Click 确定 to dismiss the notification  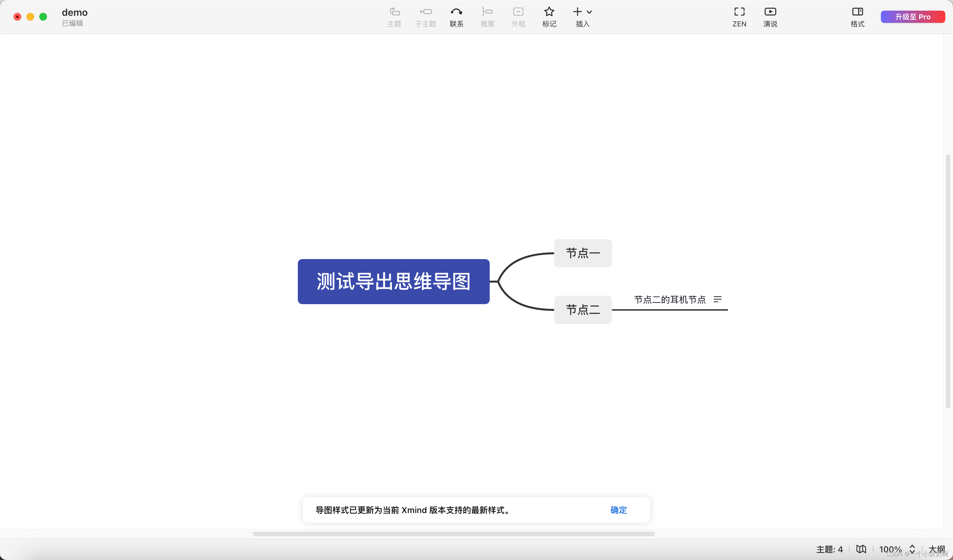[x=618, y=510]
